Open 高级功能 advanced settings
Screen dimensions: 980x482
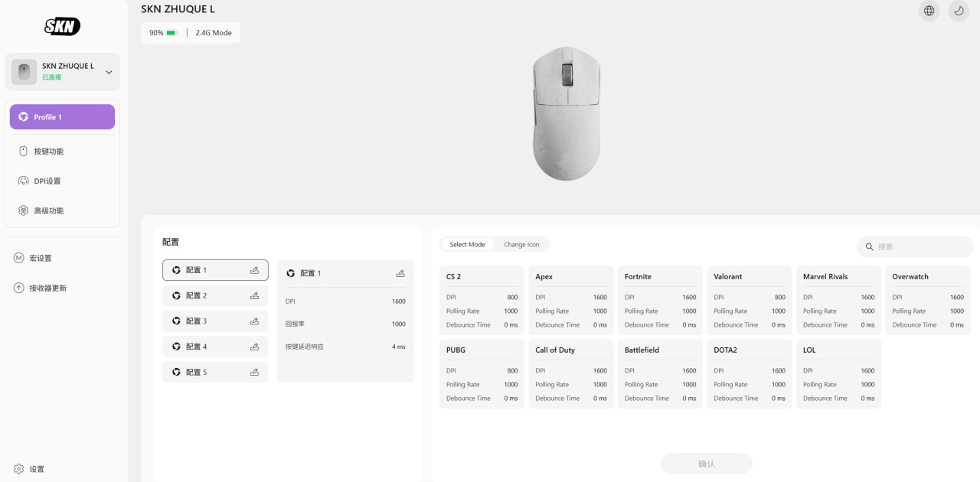point(62,210)
